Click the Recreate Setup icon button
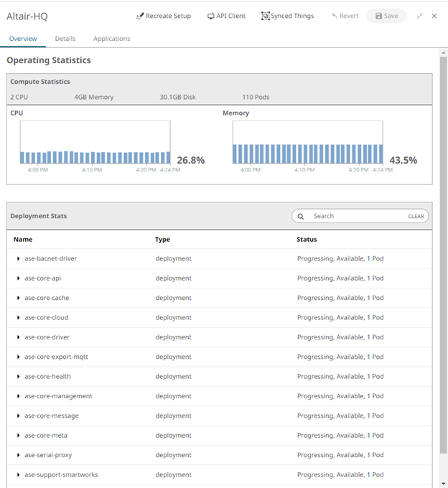Screen dimensions: 448x488 [x=163, y=16]
